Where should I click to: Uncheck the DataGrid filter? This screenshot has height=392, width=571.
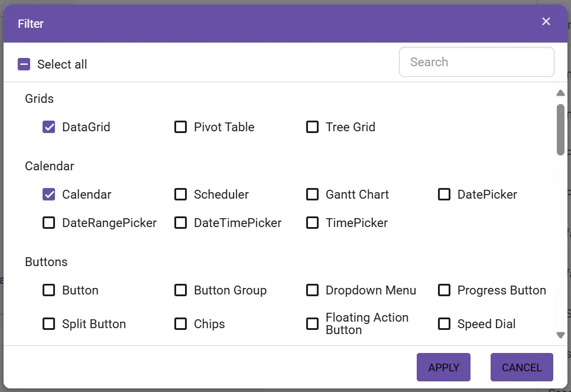[x=48, y=127]
